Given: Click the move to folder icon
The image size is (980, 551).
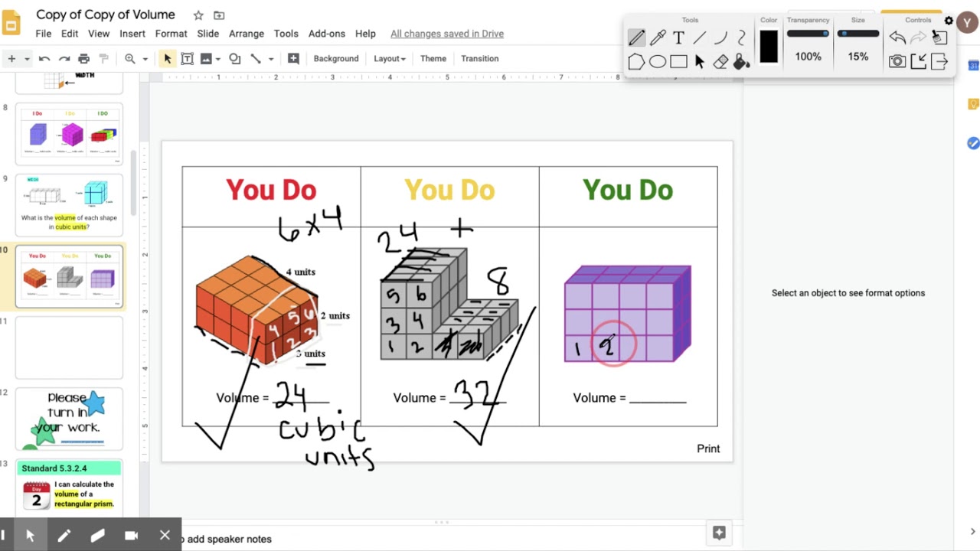Looking at the screenshot, I should click(x=219, y=15).
